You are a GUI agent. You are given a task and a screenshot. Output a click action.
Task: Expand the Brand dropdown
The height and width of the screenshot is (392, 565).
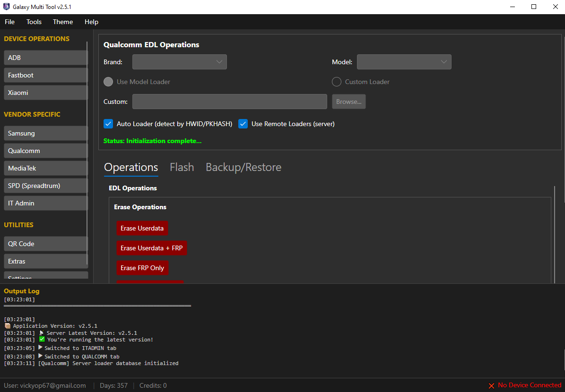(180, 62)
